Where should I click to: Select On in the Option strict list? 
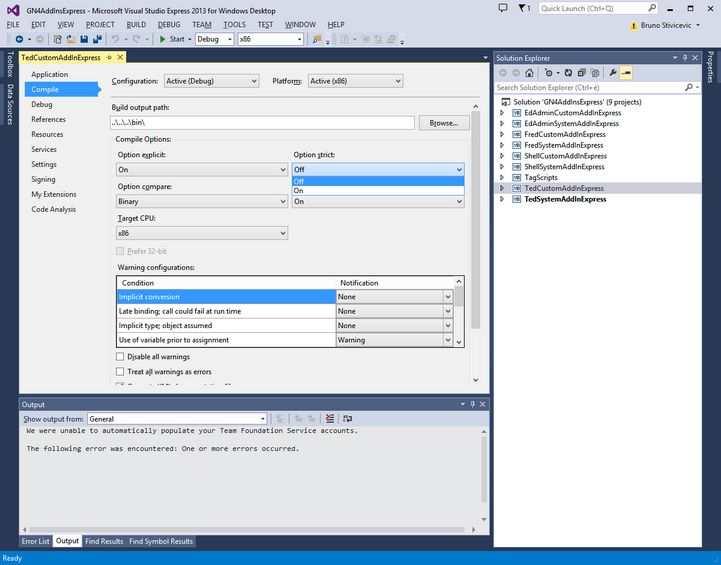[378, 191]
